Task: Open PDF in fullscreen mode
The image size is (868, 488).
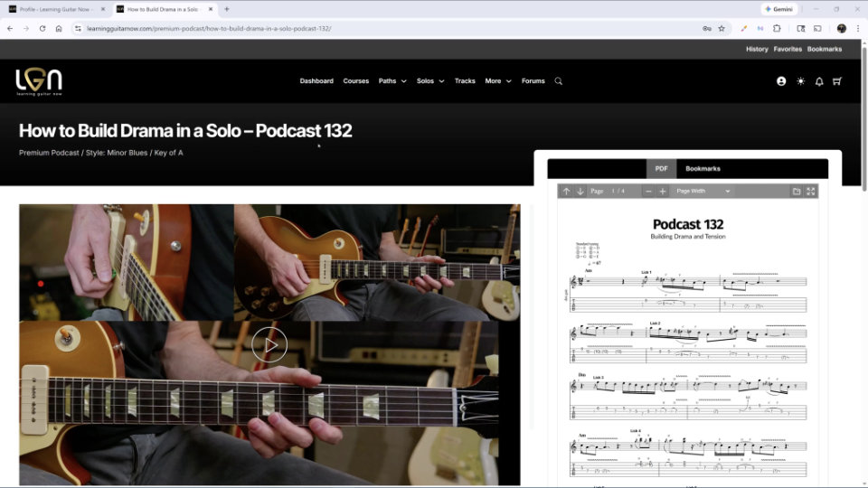Action: [x=810, y=192]
